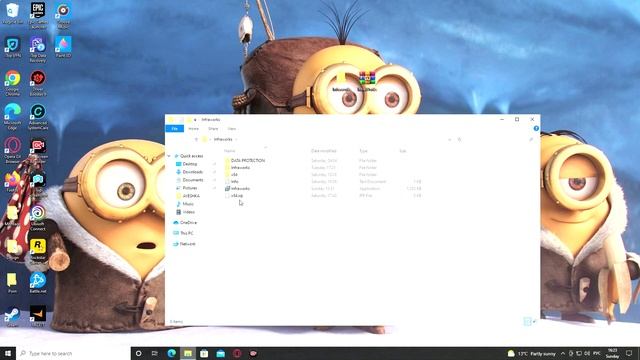The width and height of the screenshot is (640, 360).
Task: Sort files by the Name column
Action: click(x=230, y=151)
